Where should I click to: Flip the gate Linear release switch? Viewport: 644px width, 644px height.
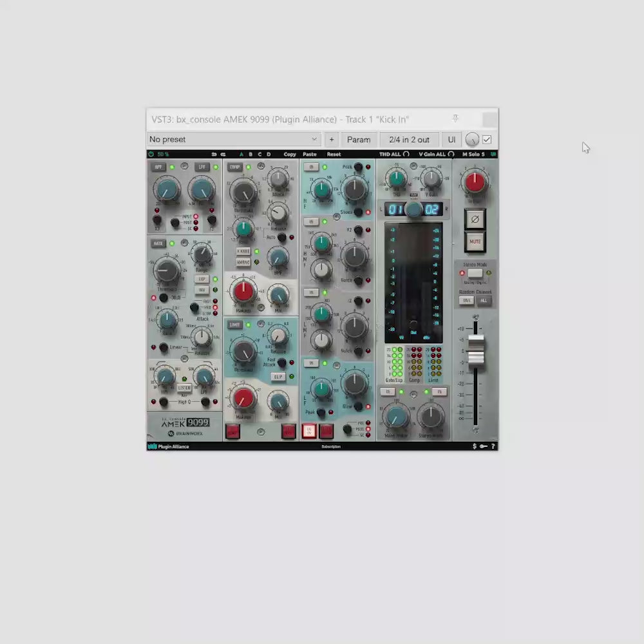(164, 348)
